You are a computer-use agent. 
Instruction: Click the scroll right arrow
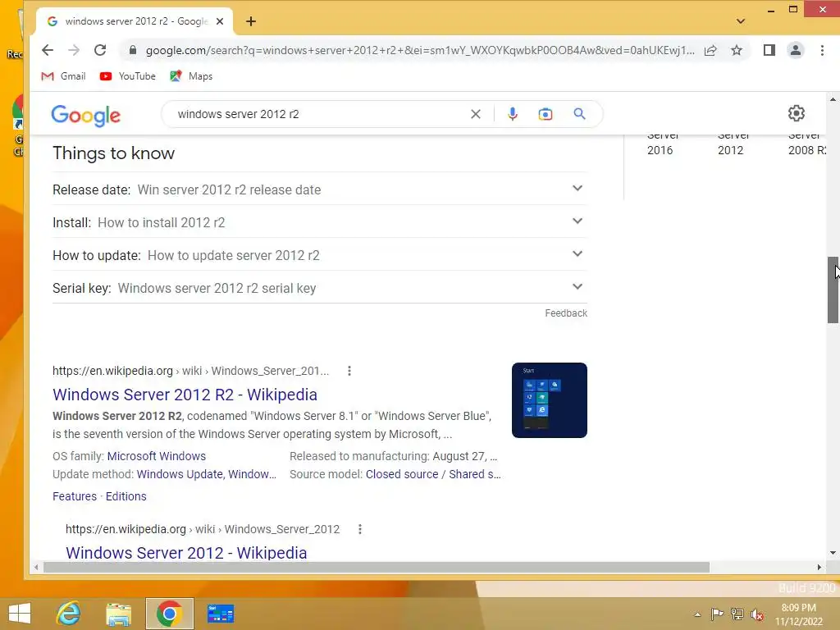[819, 567]
